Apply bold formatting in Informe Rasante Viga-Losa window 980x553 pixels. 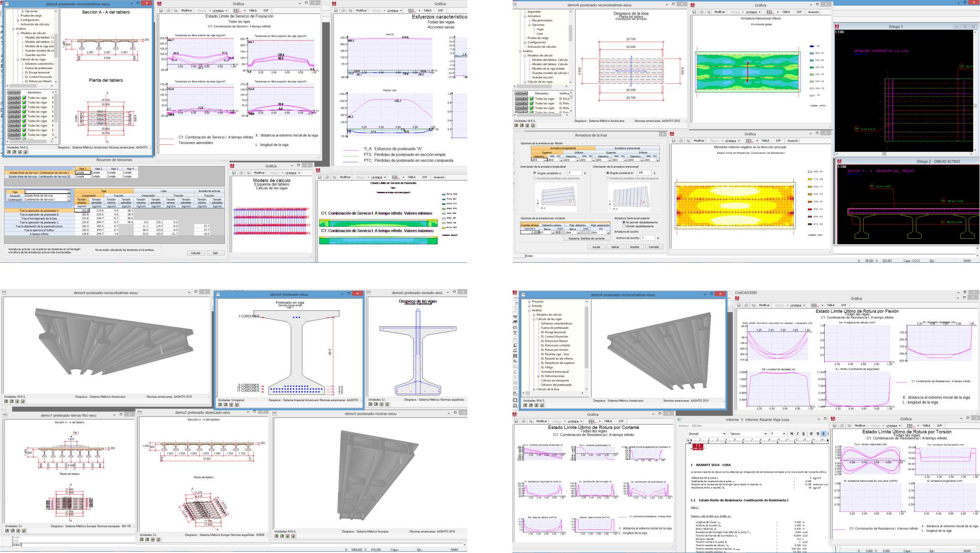[792, 434]
